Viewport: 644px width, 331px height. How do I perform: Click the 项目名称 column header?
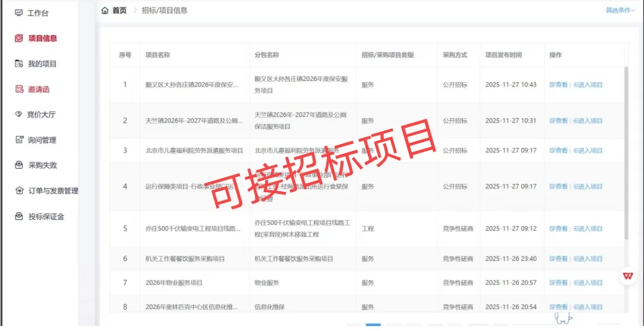point(158,55)
